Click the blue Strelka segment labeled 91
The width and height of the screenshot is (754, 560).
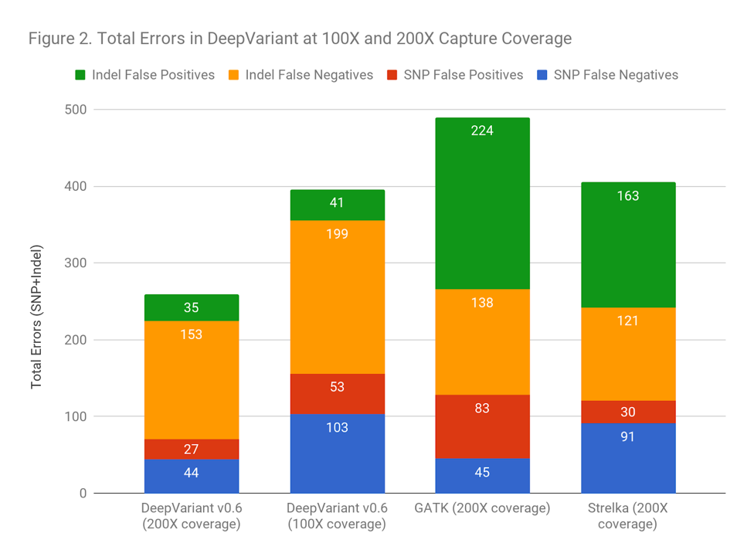pyautogui.click(x=628, y=458)
